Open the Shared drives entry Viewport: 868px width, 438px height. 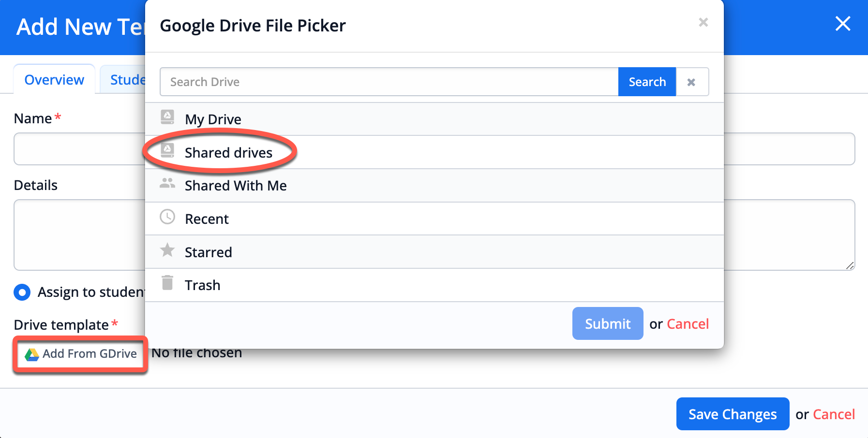click(x=434, y=152)
